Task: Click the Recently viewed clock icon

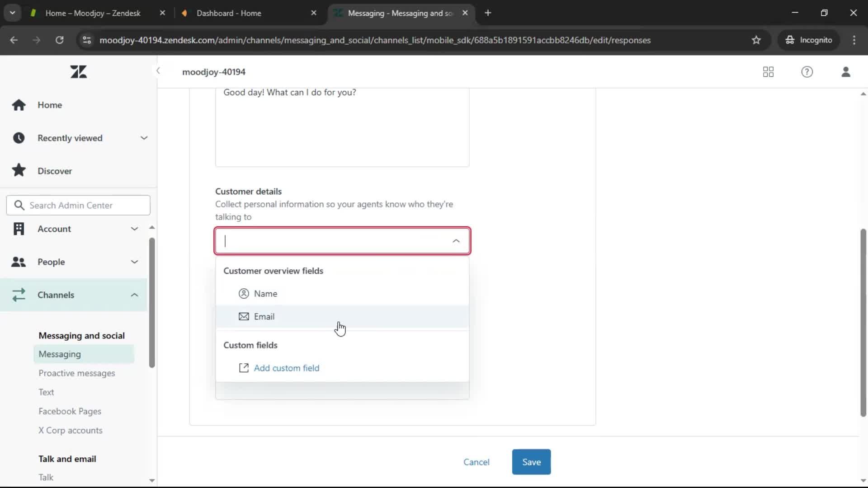Action: tap(19, 138)
